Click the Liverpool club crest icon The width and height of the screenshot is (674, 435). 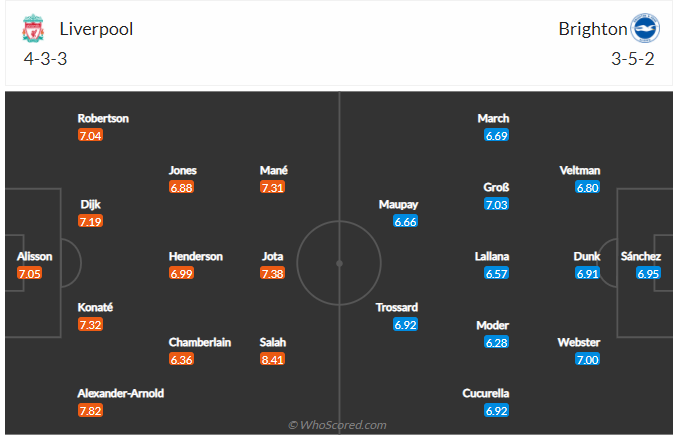[x=33, y=29]
